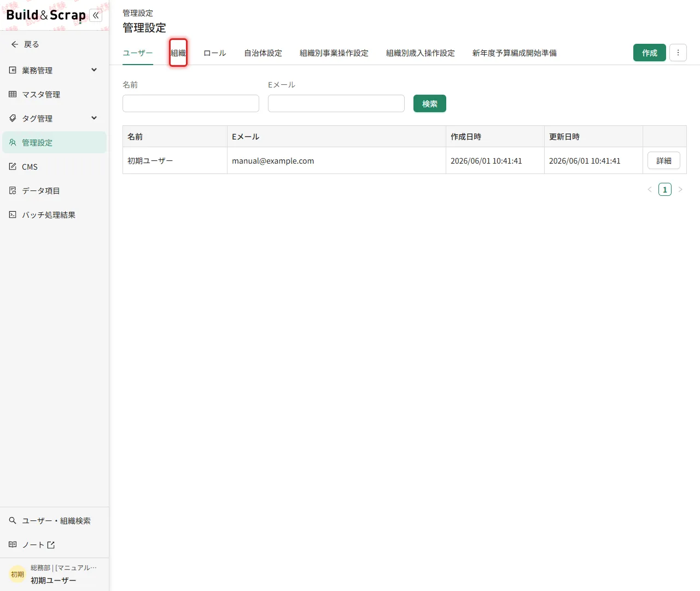Viewport: 700px width, 591px height.
Task: Click the CMS edit icon
Action: [x=13, y=166]
